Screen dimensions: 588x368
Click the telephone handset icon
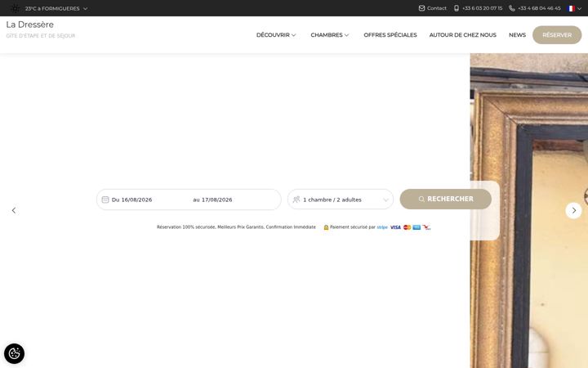click(511, 8)
